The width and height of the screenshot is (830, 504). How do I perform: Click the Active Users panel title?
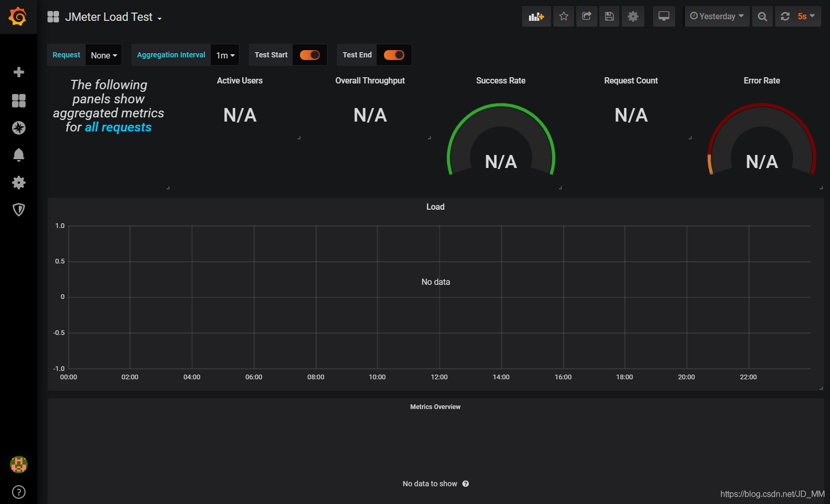[x=240, y=80]
